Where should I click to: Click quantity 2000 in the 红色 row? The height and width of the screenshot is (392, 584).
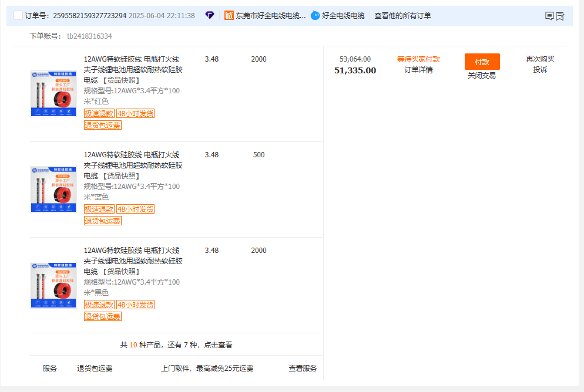259,59
